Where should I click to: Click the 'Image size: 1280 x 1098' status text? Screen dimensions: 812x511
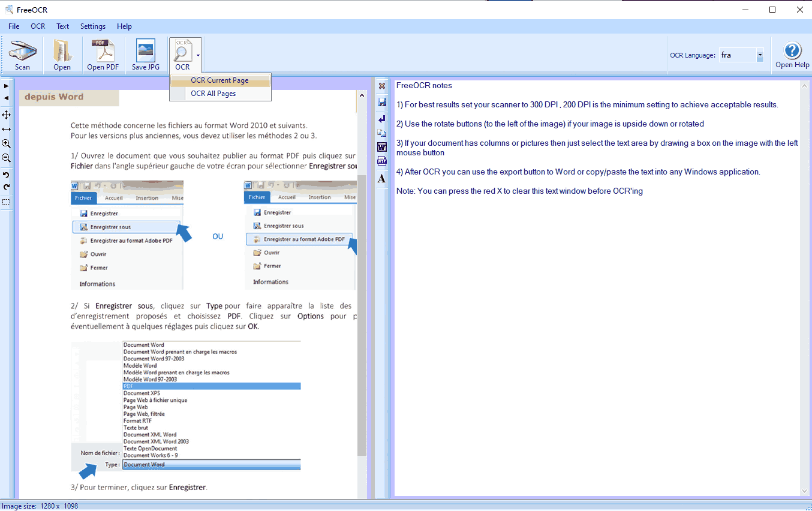click(x=40, y=506)
